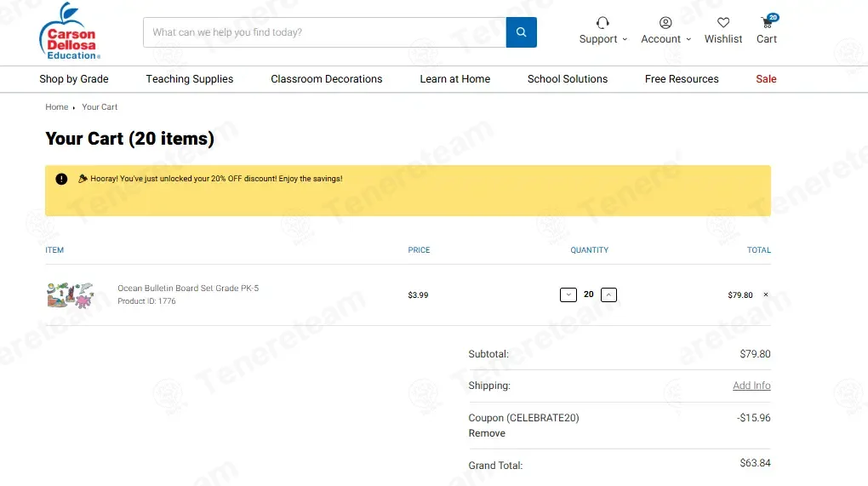This screenshot has height=486, width=868.
Task: Click the Subtotal $79.80 amount
Action: [755, 354]
